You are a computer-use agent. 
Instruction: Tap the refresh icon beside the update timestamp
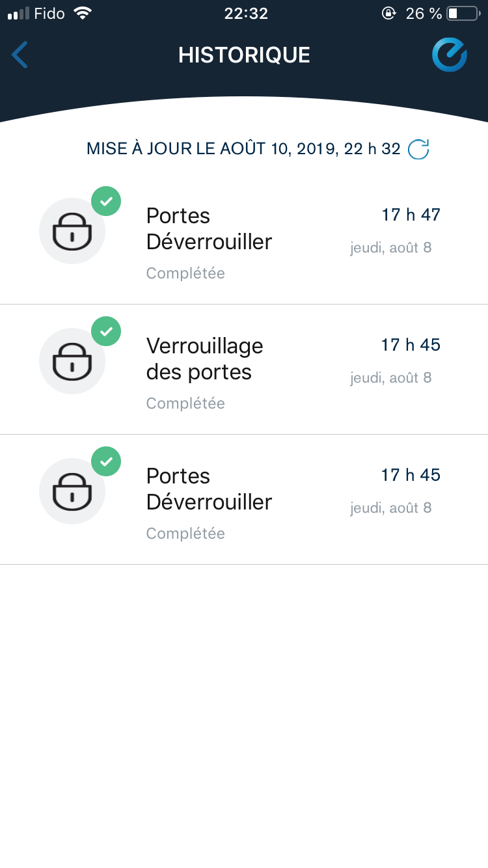(x=418, y=149)
